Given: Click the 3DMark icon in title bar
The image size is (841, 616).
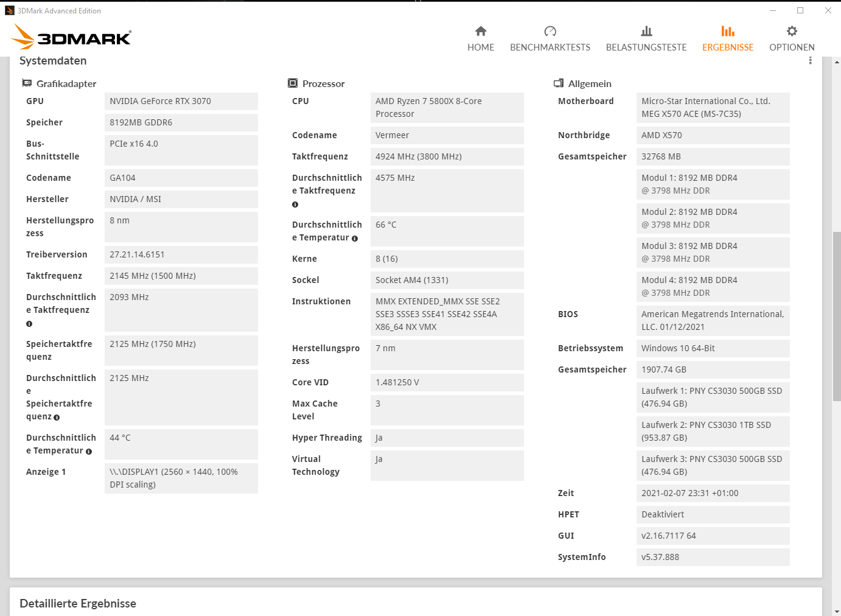Looking at the screenshot, I should 9,10.
